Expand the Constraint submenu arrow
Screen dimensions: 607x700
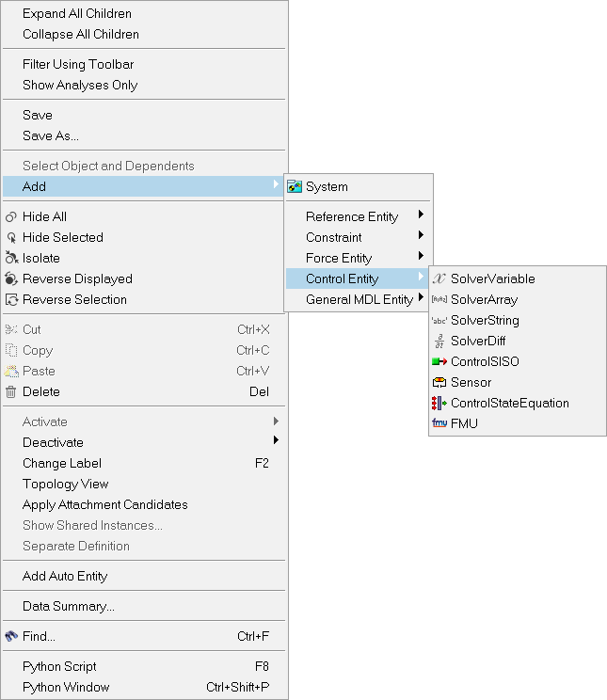point(421,236)
